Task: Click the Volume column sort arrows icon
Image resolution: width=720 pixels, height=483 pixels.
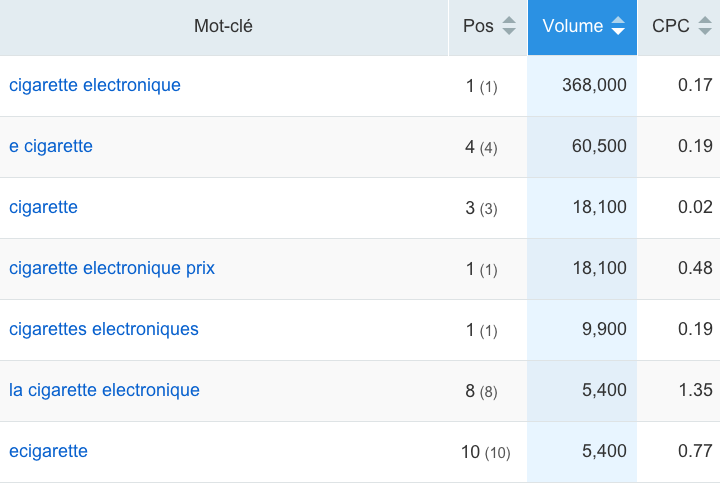Action: point(618,26)
